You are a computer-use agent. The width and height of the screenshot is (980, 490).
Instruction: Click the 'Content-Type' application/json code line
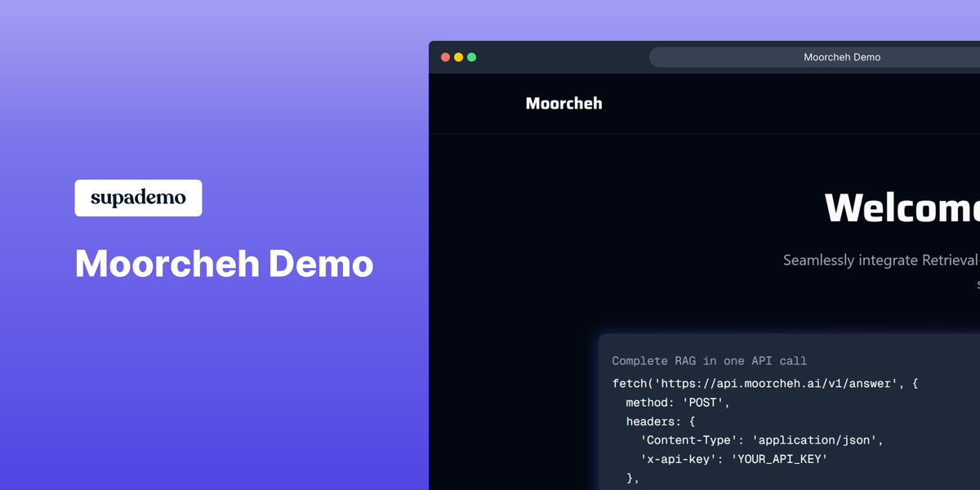click(x=762, y=440)
